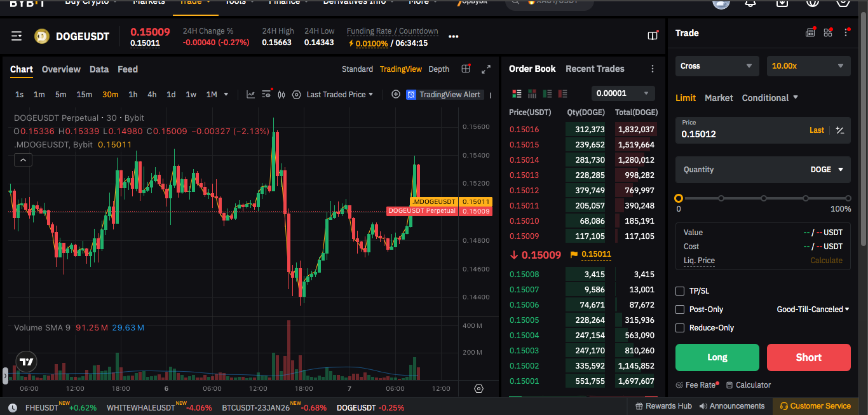Screen dimensions: 868x415
Task: Open the chart indicators icon
Action: [250, 95]
